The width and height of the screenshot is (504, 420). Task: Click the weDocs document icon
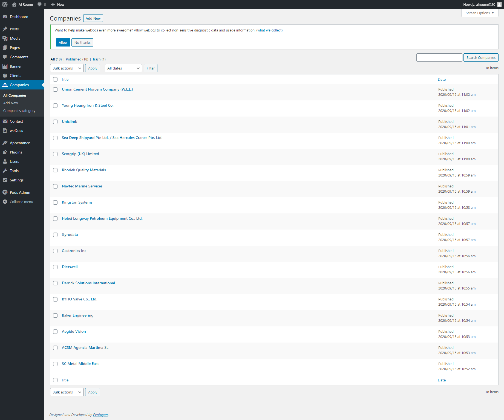pos(5,131)
